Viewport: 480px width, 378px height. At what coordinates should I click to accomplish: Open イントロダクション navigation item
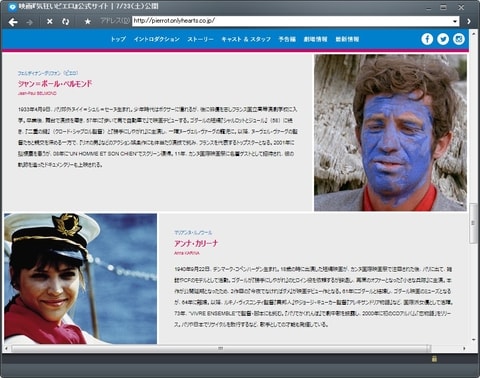tap(157, 39)
